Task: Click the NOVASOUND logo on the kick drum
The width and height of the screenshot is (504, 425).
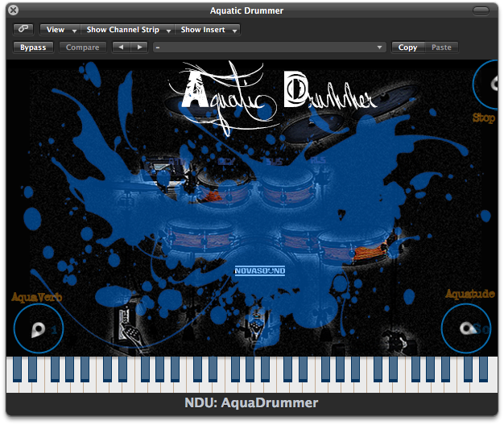Action: point(260,270)
